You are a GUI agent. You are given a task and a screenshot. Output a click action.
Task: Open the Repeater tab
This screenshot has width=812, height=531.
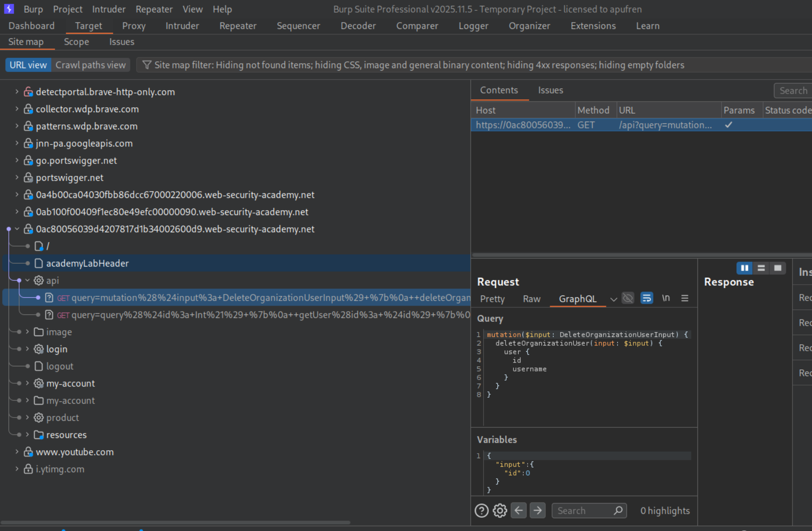(237, 26)
